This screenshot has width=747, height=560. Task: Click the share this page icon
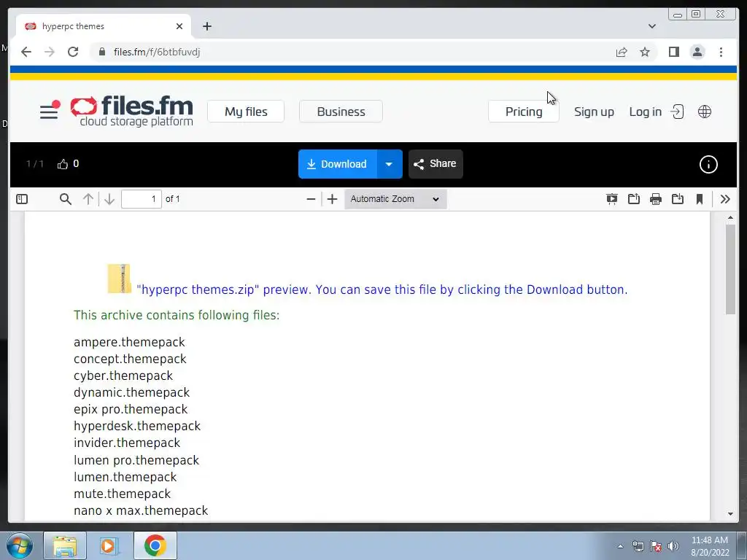click(622, 52)
